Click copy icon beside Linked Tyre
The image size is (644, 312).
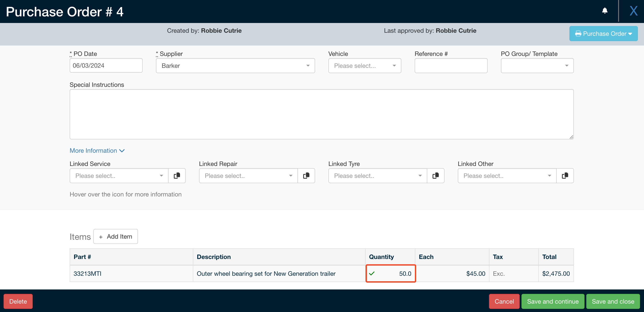tap(435, 176)
